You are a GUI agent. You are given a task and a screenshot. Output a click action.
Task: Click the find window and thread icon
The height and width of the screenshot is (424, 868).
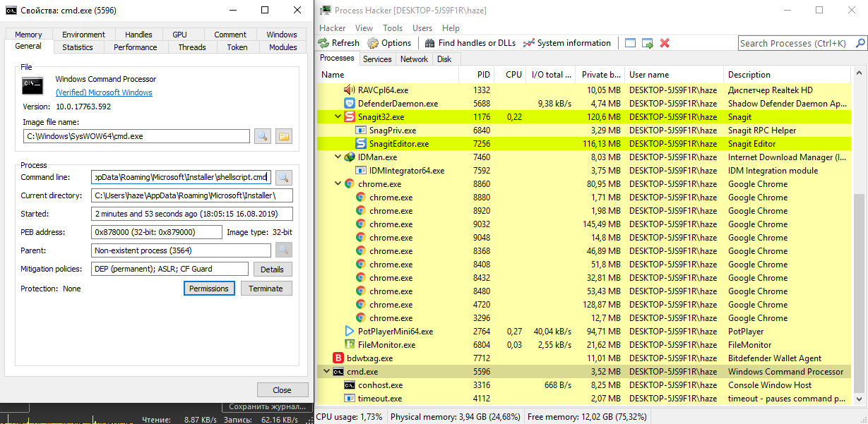click(x=648, y=43)
